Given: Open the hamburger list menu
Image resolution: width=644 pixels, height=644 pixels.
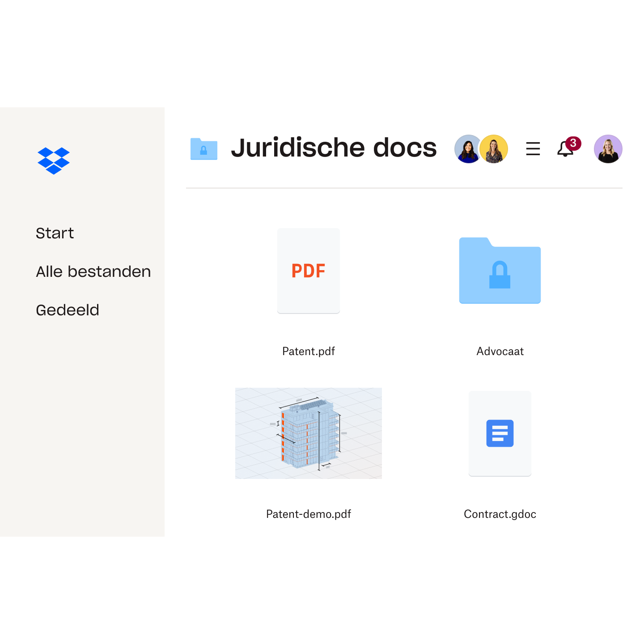Looking at the screenshot, I should [533, 149].
